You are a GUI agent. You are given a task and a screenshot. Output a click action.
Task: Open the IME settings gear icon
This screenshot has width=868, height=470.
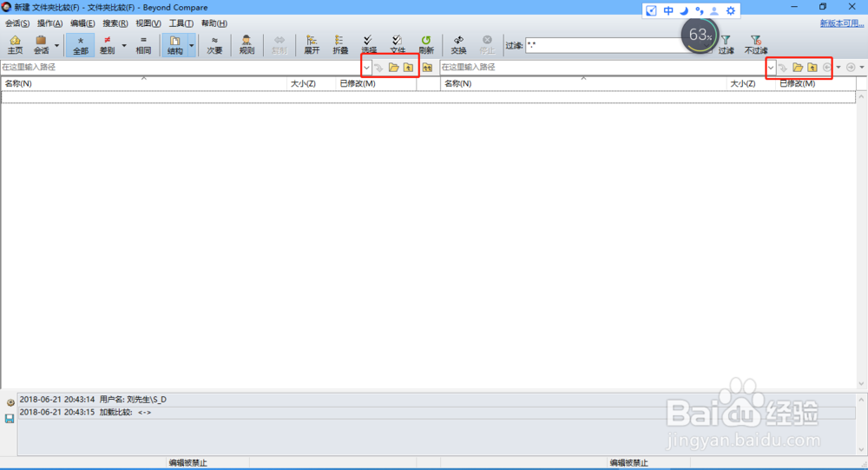point(731,10)
